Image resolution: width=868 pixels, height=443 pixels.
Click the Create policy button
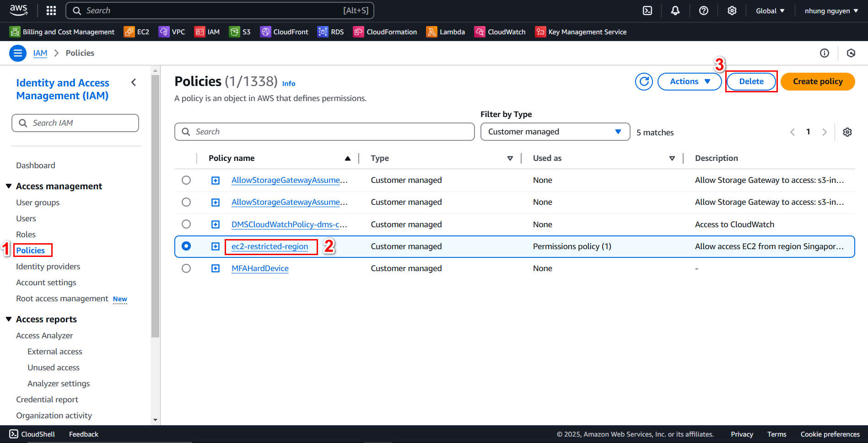coord(818,81)
